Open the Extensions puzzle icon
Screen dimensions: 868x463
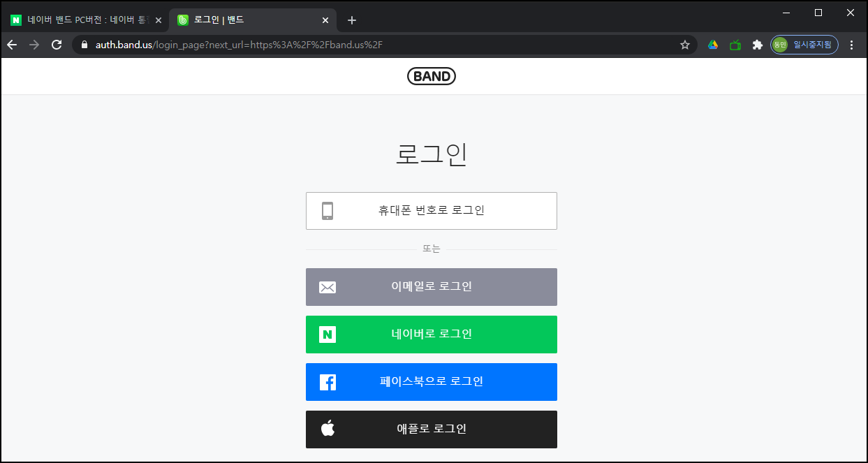pyautogui.click(x=757, y=45)
